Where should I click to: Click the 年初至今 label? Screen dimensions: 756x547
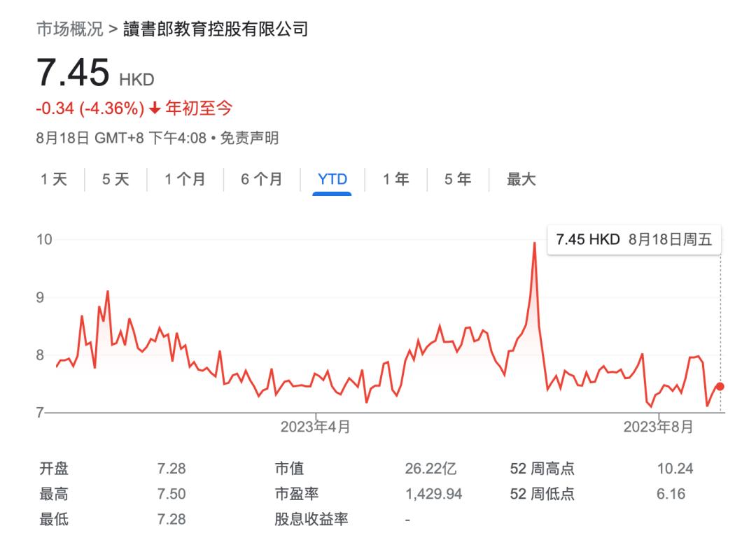(199, 108)
